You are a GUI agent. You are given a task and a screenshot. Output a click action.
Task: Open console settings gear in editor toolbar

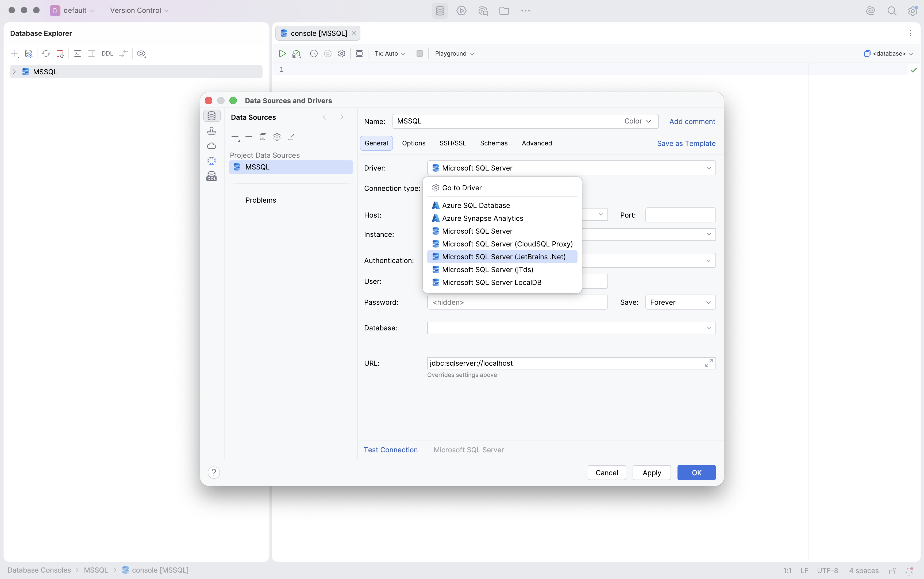click(342, 54)
